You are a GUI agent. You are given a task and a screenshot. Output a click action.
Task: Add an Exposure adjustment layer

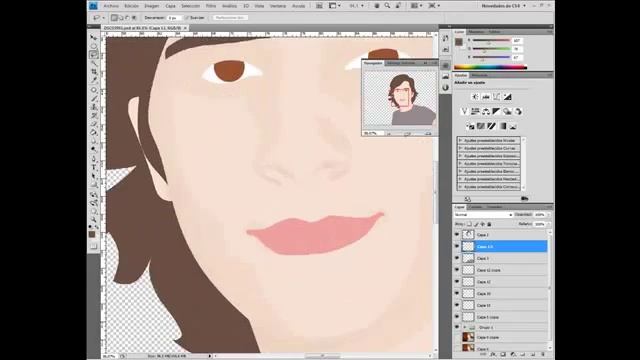(x=507, y=97)
